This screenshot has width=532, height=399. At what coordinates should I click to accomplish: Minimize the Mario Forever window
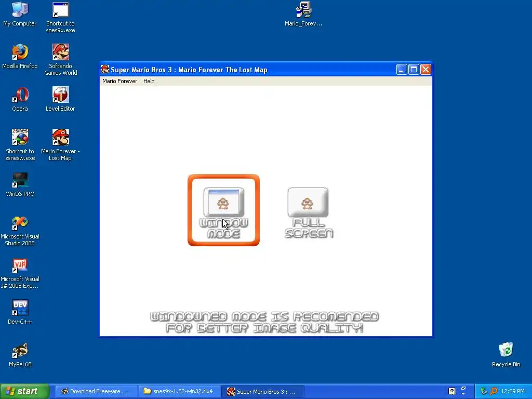pos(402,70)
